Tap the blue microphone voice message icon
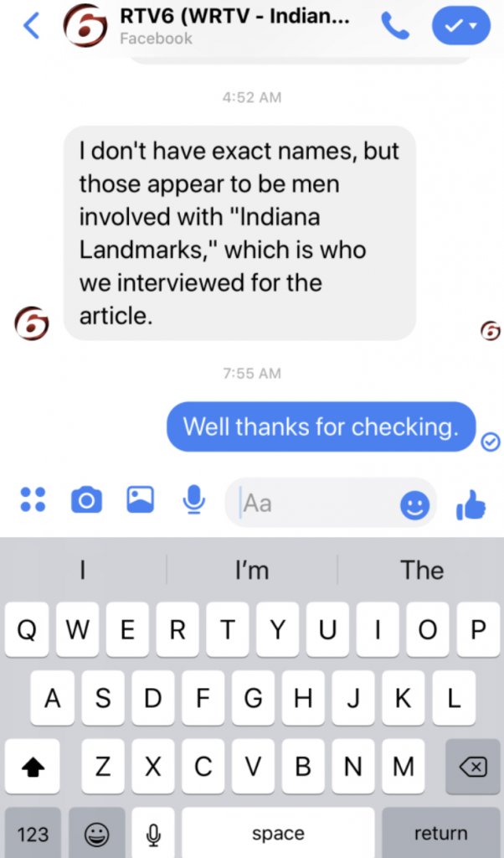 tap(194, 499)
